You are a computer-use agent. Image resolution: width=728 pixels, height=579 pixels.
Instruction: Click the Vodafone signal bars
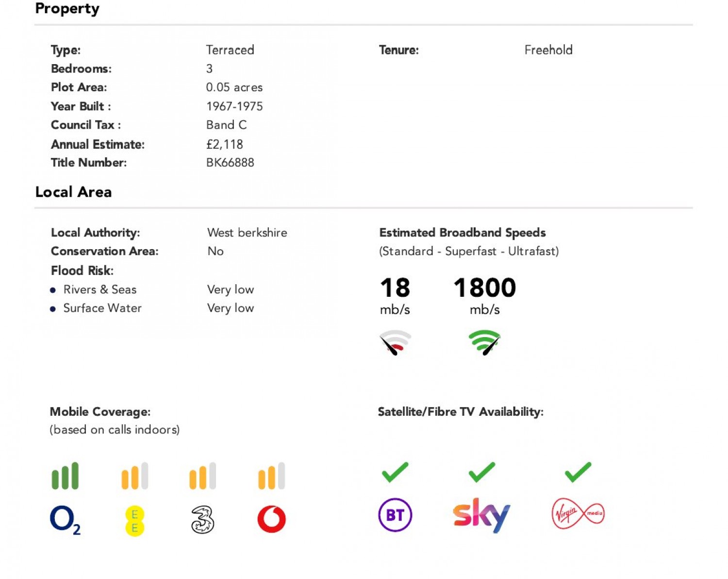point(271,476)
